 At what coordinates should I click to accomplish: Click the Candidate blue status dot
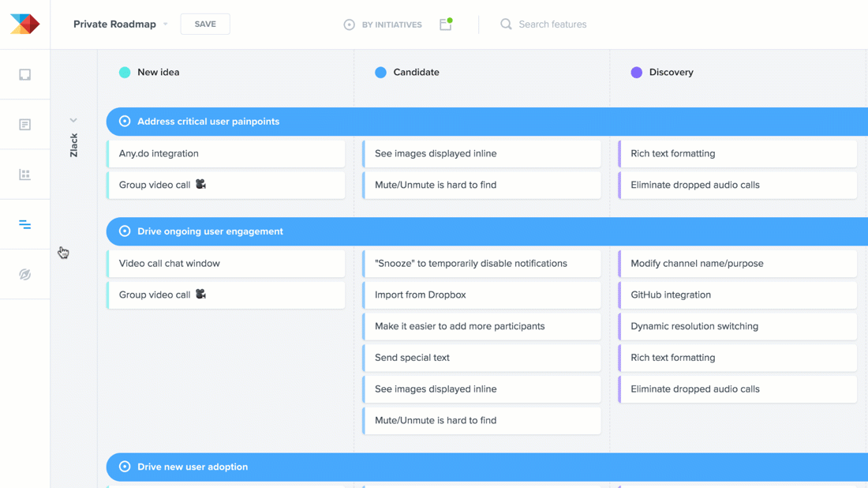[x=380, y=72]
